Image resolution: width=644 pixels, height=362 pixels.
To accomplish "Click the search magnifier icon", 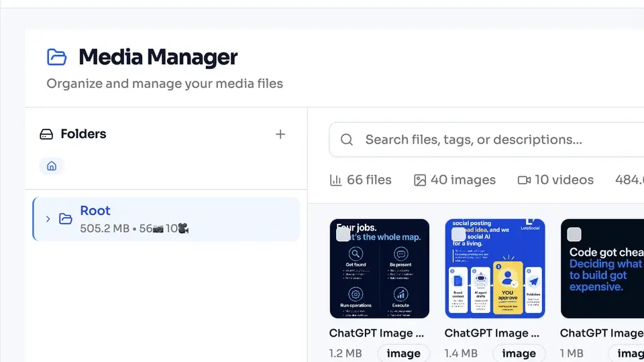I will 347,139.
